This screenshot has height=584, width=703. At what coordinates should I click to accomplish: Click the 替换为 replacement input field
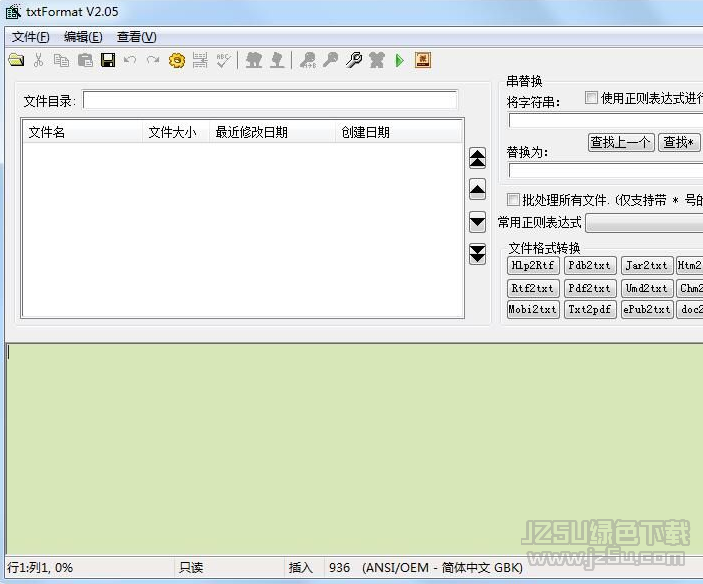click(x=606, y=170)
